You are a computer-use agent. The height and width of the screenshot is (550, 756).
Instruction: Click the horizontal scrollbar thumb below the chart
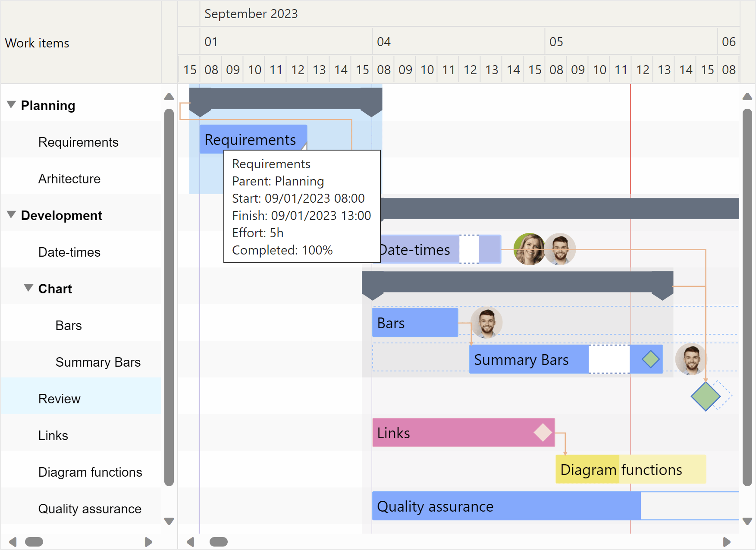click(x=219, y=541)
